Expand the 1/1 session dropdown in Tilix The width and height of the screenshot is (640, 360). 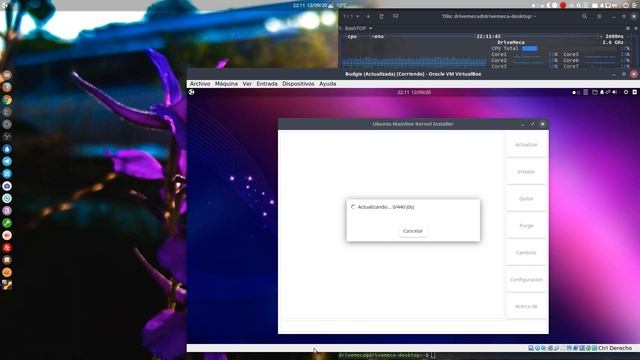tap(351, 16)
